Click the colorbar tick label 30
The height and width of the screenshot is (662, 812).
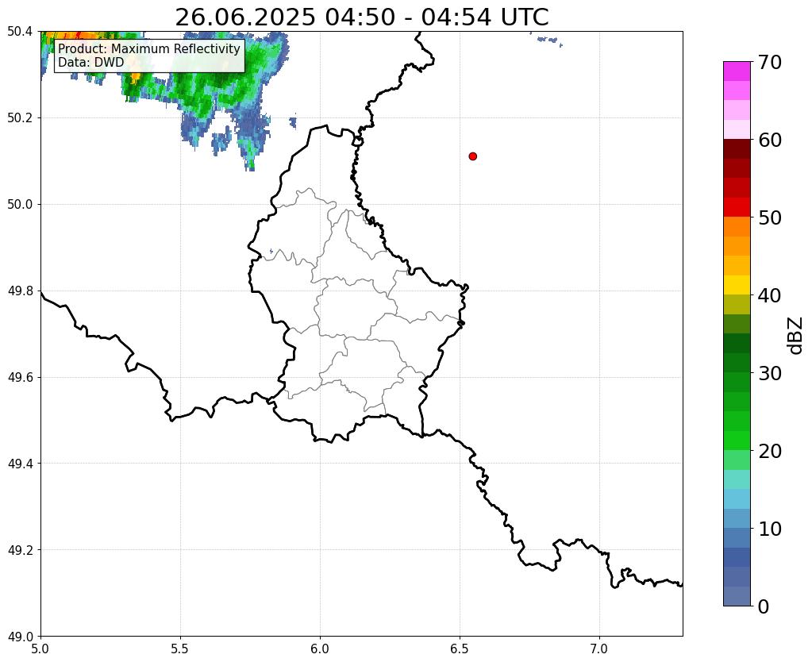point(769,373)
